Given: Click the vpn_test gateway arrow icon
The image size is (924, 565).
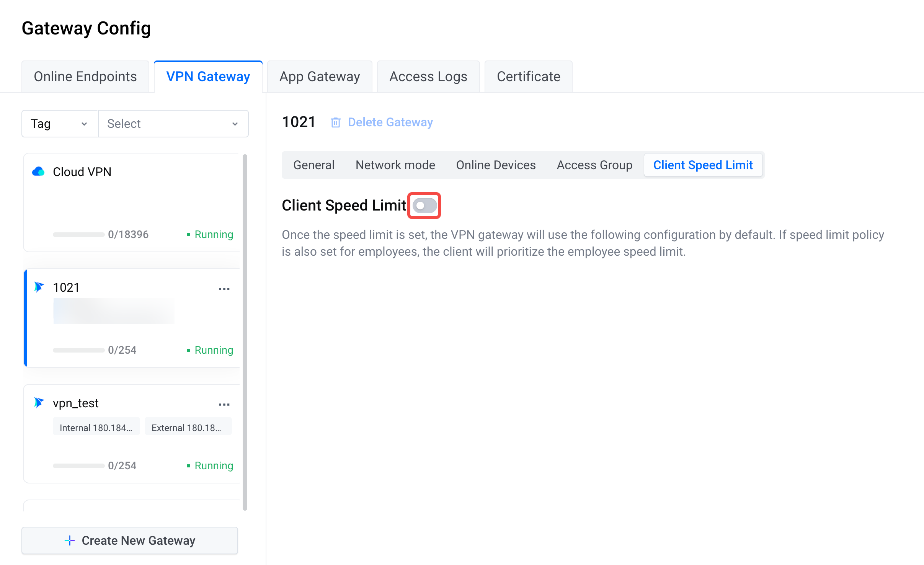Looking at the screenshot, I should (x=39, y=403).
